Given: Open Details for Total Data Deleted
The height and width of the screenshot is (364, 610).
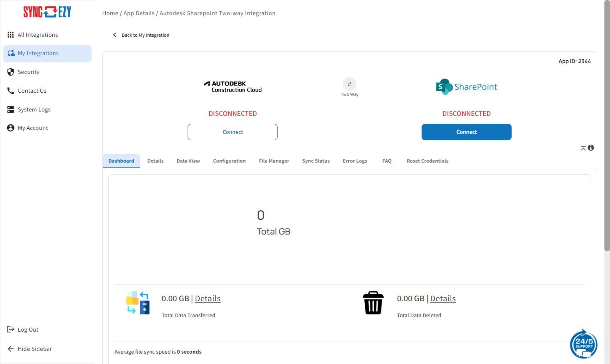Looking at the screenshot, I should tap(443, 298).
